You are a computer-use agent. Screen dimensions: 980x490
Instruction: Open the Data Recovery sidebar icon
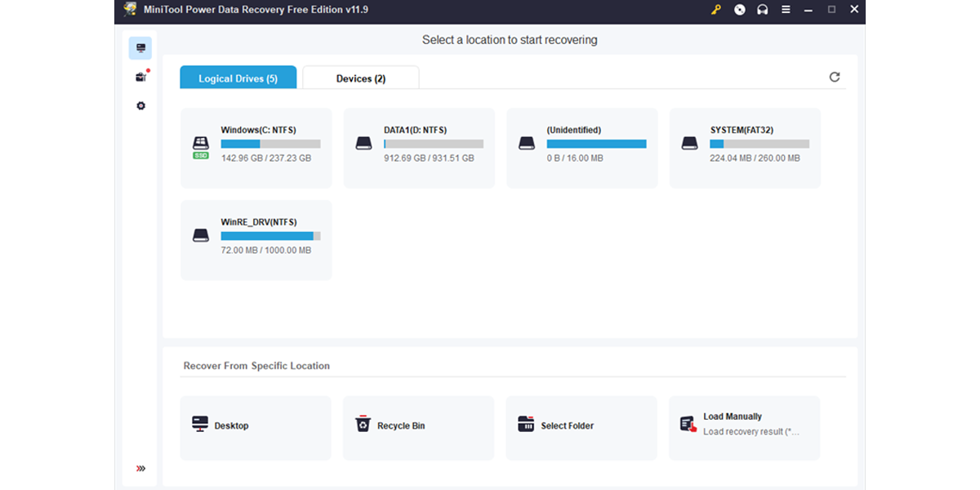click(140, 47)
